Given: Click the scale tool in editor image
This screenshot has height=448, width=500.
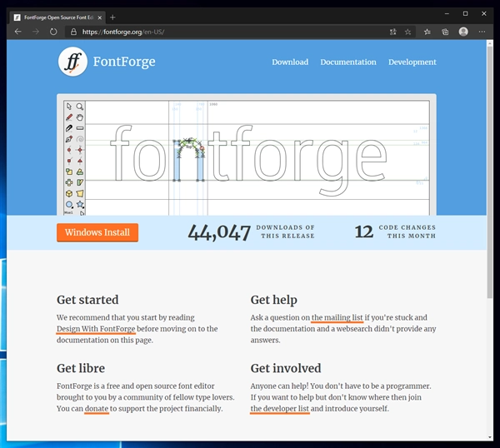Looking at the screenshot, I should coord(69,172).
